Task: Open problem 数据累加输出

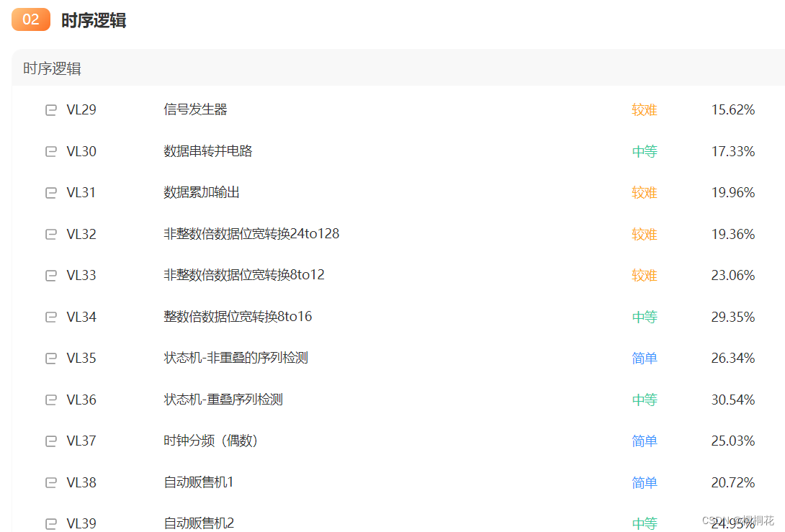Action: point(202,192)
